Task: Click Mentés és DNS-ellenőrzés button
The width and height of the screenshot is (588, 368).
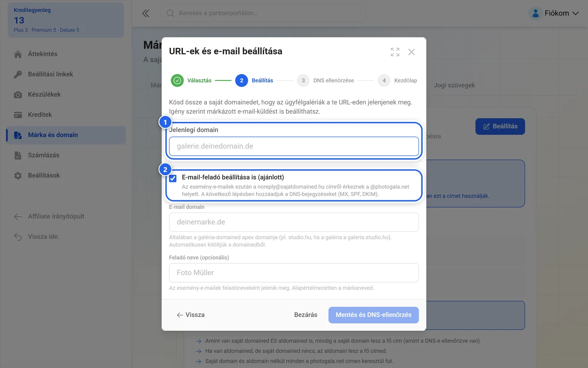Action: (374, 315)
